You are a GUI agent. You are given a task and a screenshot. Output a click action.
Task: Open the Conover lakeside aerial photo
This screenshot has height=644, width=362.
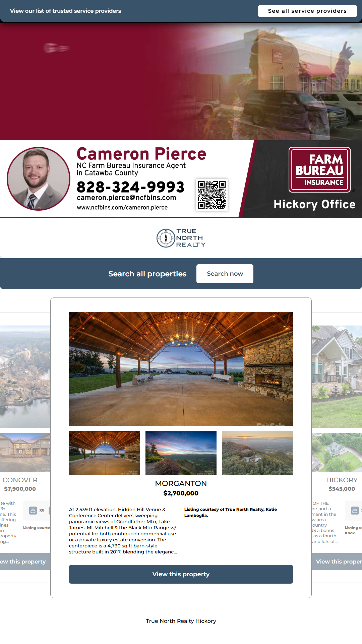tap(25, 377)
